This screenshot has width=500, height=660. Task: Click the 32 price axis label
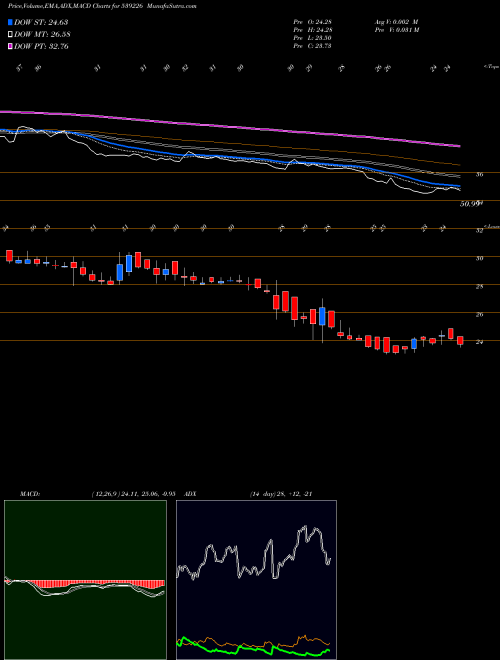pos(479,230)
